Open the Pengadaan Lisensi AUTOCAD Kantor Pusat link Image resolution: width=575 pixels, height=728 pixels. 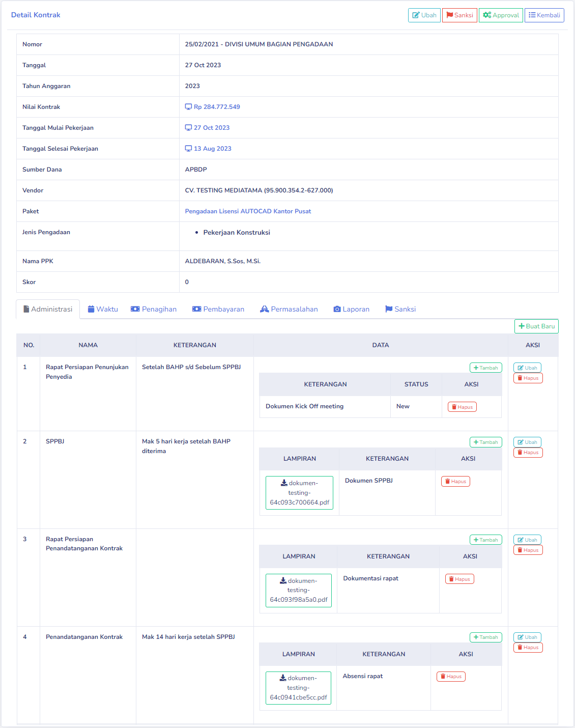tap(248, 211)
